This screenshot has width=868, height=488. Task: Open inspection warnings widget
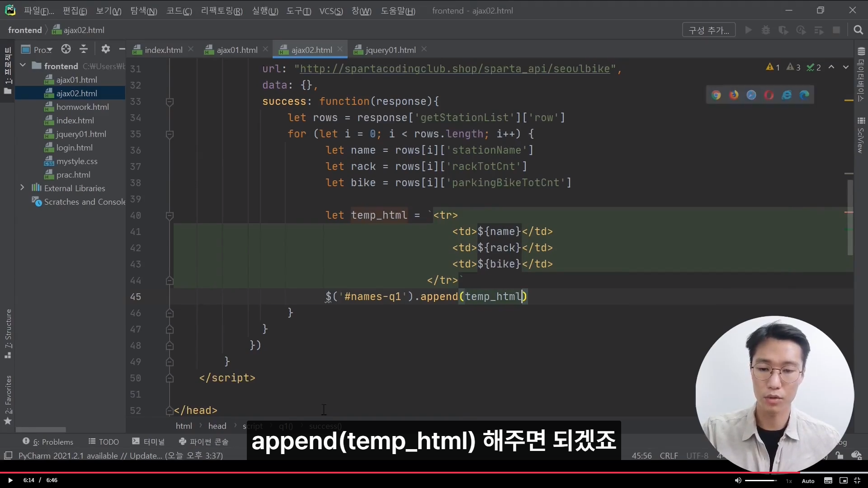pyautogui.click(x=794, y=67)
